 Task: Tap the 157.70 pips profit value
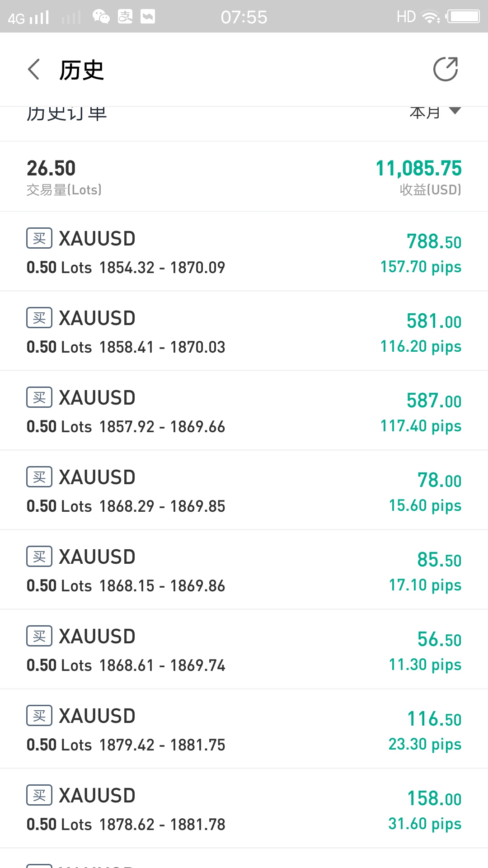421,267
